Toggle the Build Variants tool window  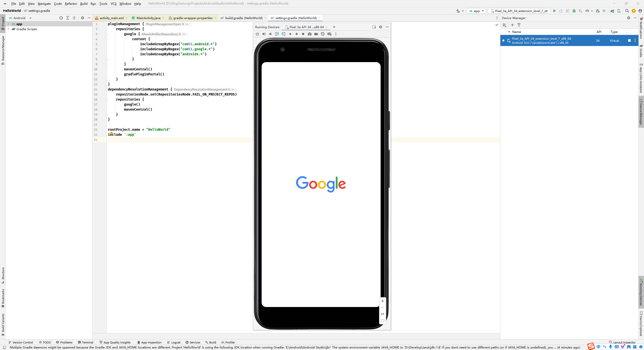[x=3, y=325]
